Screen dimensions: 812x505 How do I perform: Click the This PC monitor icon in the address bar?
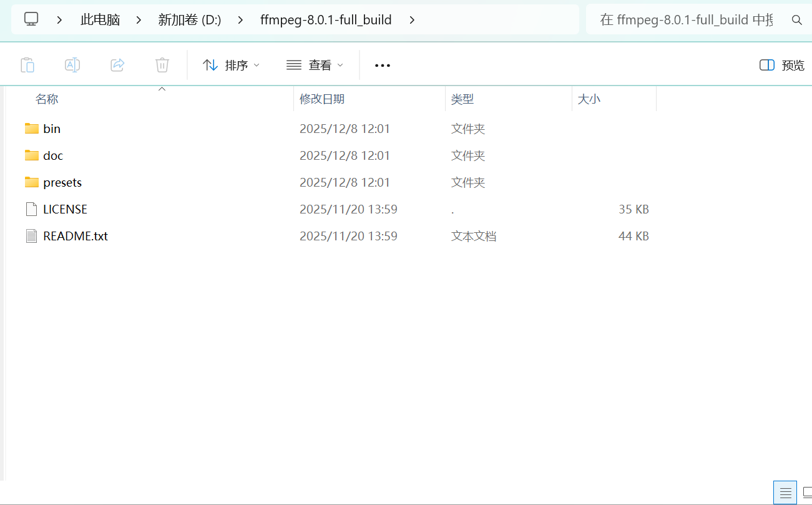pyautogui.click(x=31, y=19)
